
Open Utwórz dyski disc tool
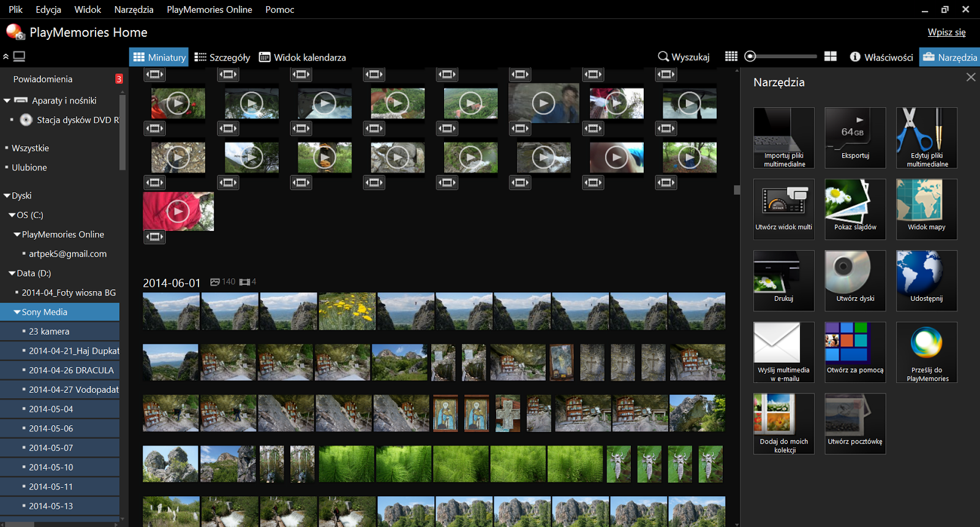click(x=855, y=281)
